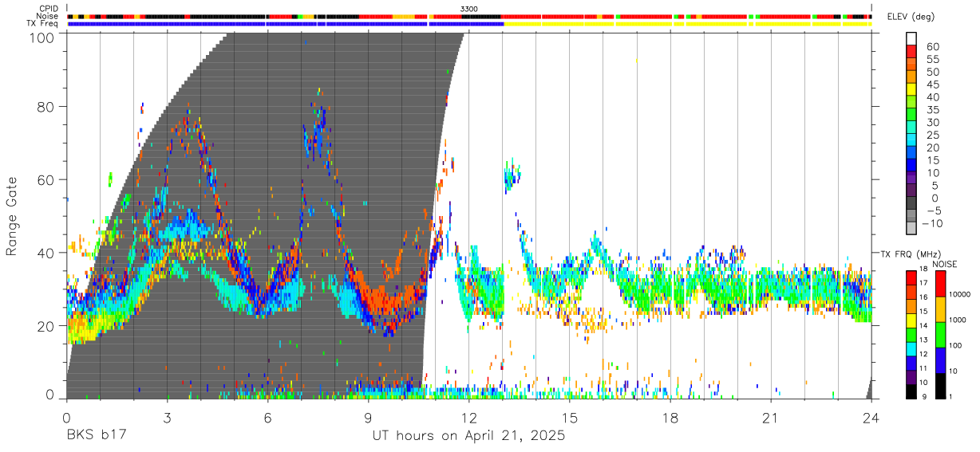Click the Range Gate tick label 40

[x=46, y=253]
